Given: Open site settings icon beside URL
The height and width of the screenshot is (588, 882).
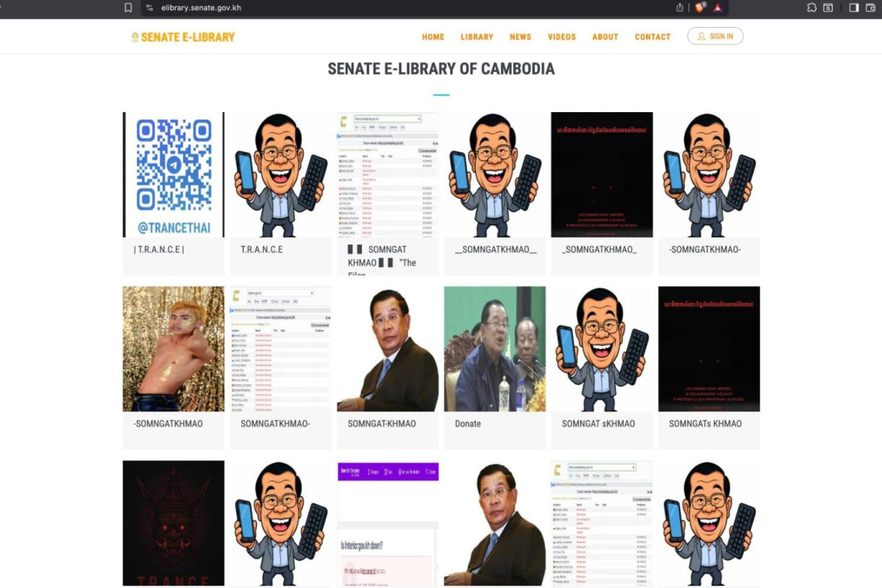Looking at the screenshot, I should pyautogui.click(x=149, y=8).
